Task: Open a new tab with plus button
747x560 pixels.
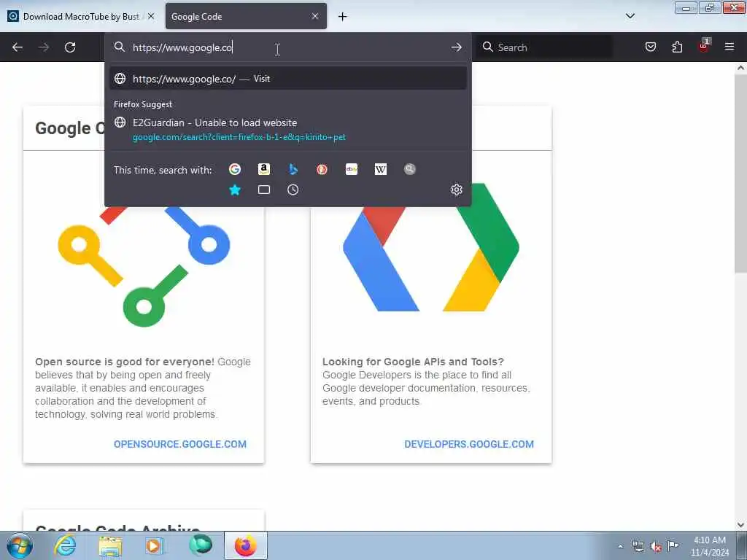Action: (342, 17)
